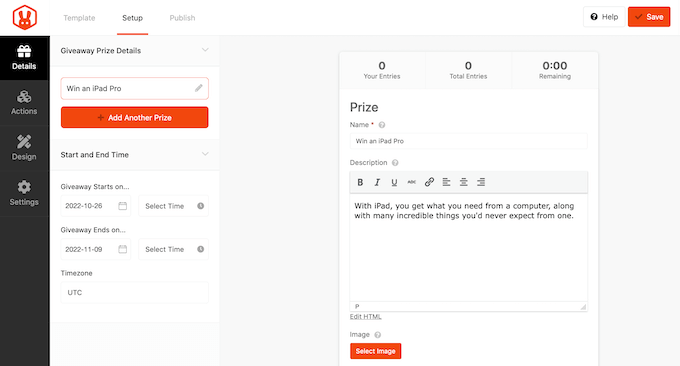The height and width of the screenshot is (366, 680).
Task: Collapse the Start and End Time section
Action: [205, 154]
